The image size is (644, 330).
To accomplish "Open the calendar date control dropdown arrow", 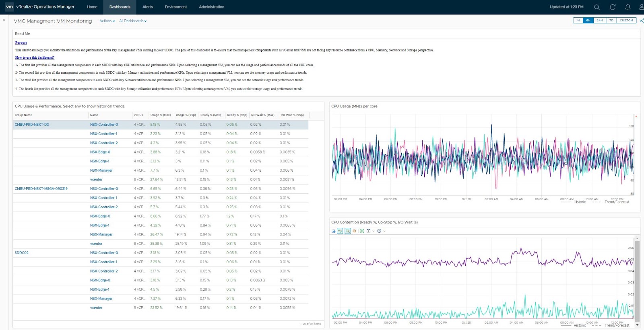I will [374, 231].
